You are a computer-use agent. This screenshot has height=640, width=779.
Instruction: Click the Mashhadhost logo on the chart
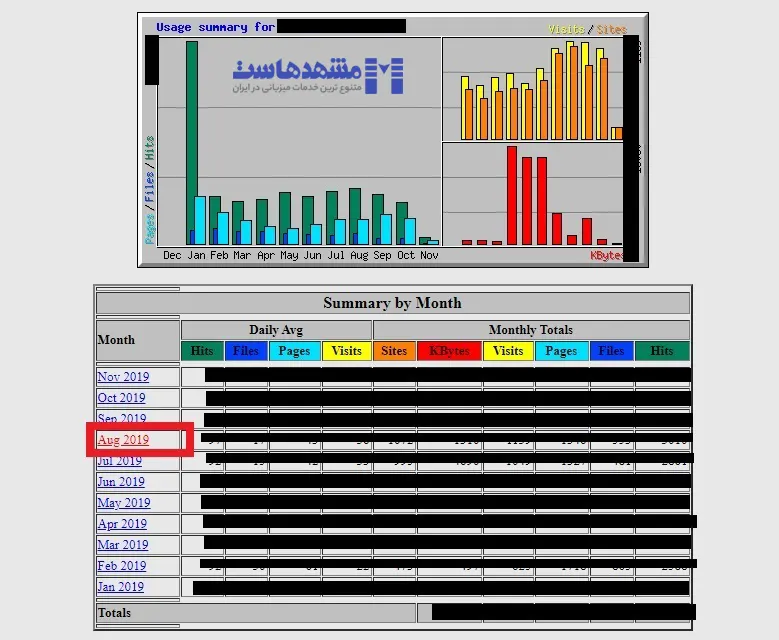tap(318, 75)
